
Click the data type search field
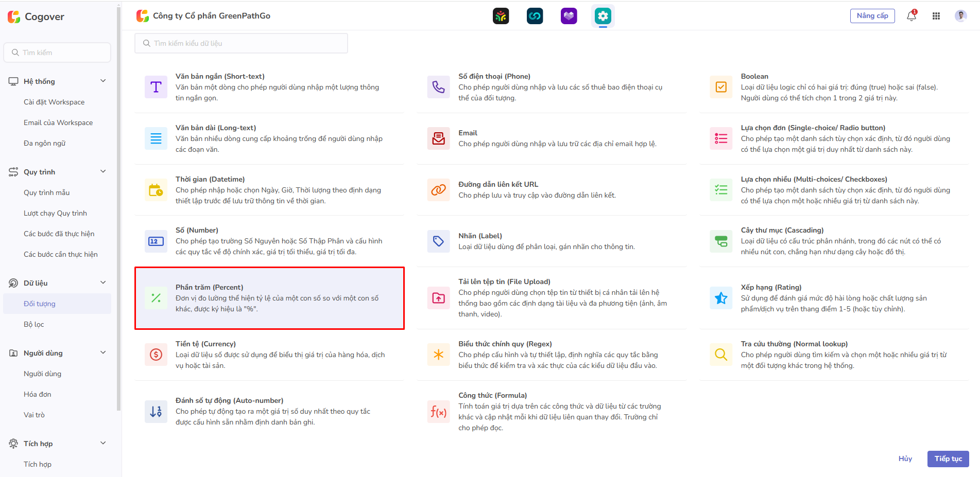pyautogui.click(x=241, y=43)
